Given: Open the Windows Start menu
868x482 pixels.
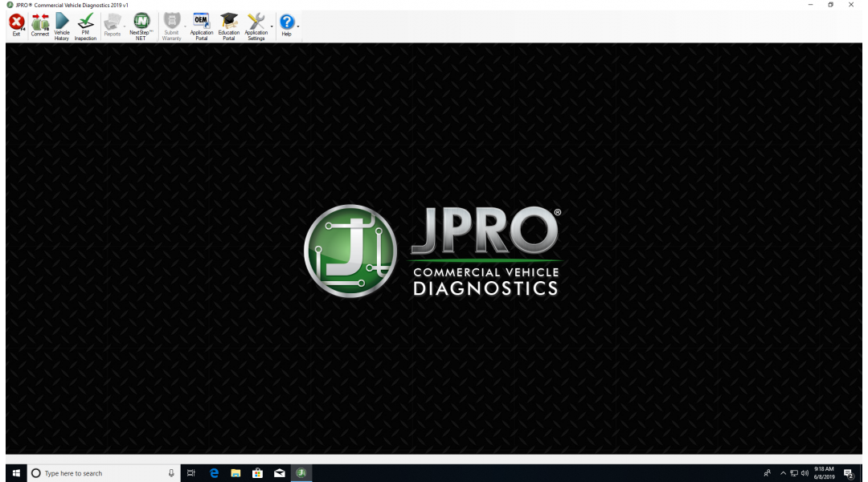Looking at the screenshot, I should pos(16,473).
